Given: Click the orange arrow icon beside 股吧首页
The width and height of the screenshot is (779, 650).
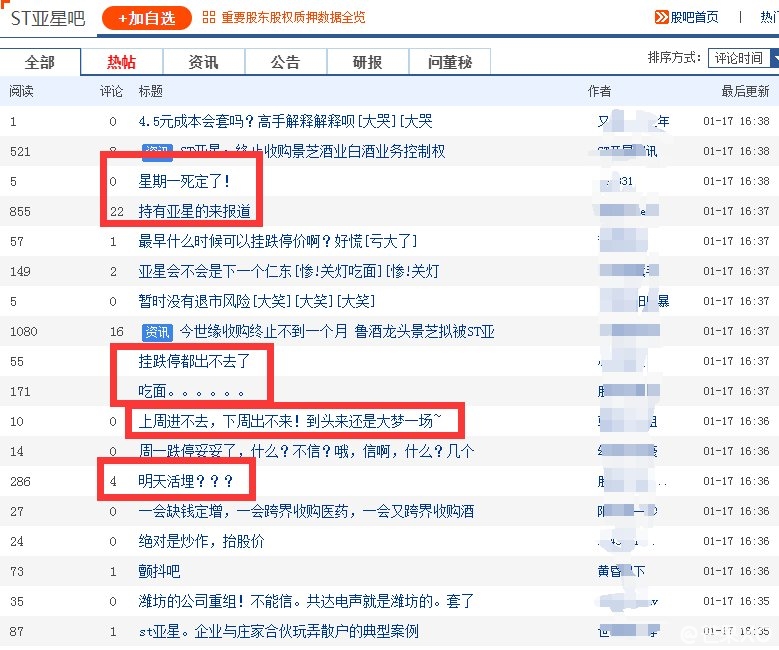Looking at the screenshot, I should (661, 17).
